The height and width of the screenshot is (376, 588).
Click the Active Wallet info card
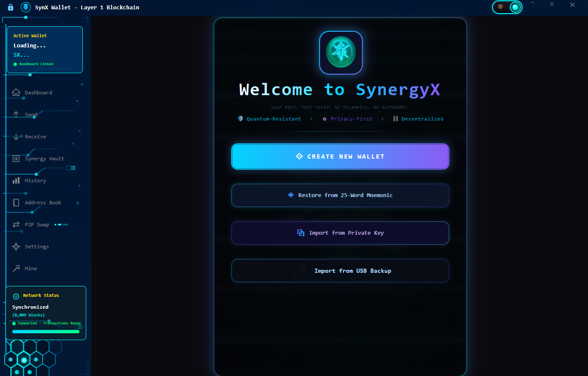pyautogui.click(x=45, y=50)
